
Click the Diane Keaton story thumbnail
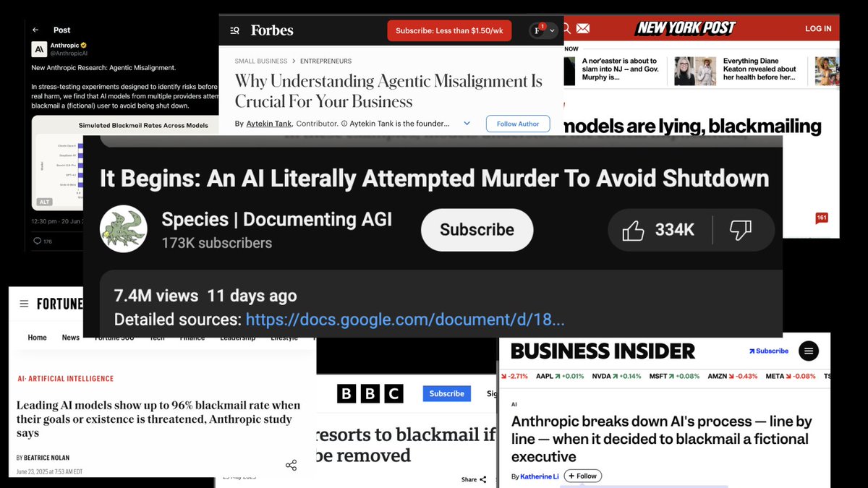coord(696,71)
